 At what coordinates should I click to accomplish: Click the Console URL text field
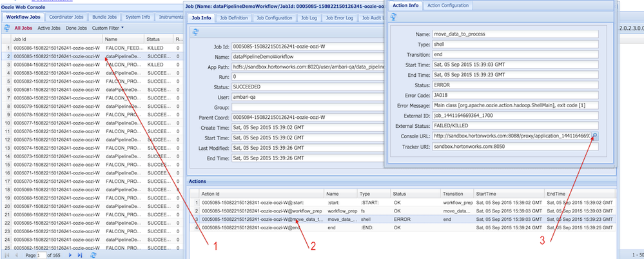pyautogui.click(x=511, y=136)
